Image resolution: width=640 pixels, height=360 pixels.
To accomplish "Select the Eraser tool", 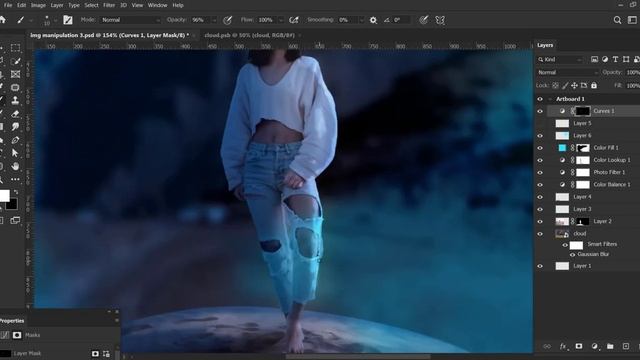I will [x=16, y=114].
